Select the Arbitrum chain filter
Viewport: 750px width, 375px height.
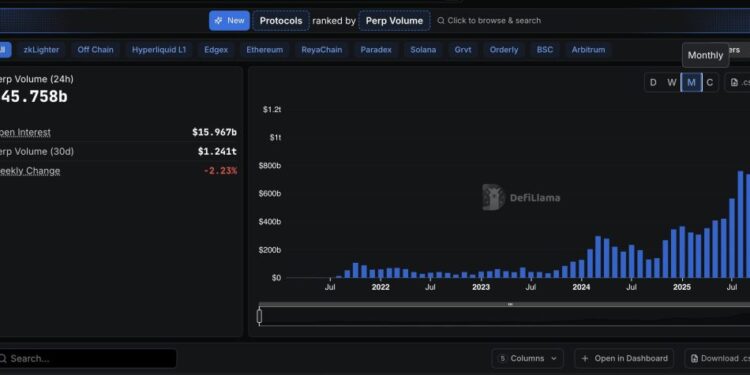coord(588,50)
